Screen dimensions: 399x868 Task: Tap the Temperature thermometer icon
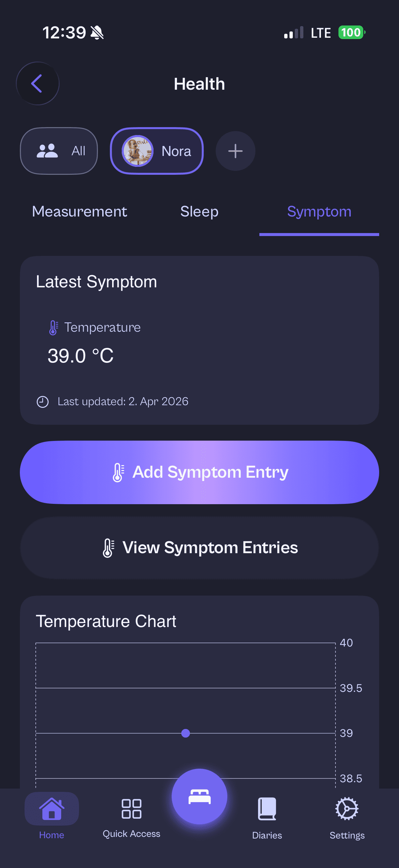click(x=53, y=327)
